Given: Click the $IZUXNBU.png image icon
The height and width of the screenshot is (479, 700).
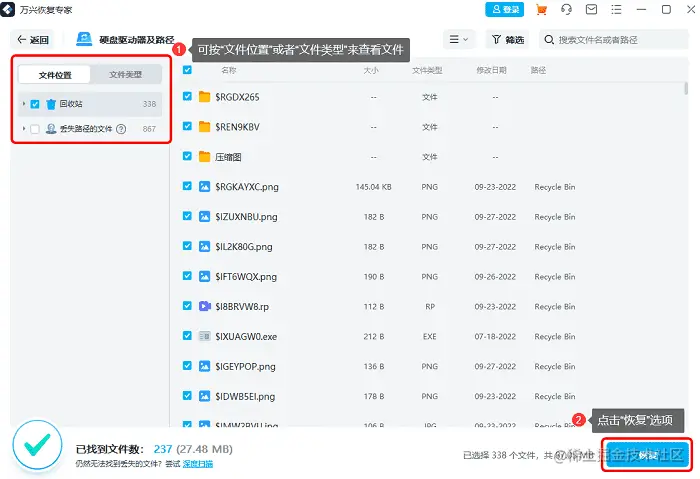Looking at the screenshot, I should (204, 217).
